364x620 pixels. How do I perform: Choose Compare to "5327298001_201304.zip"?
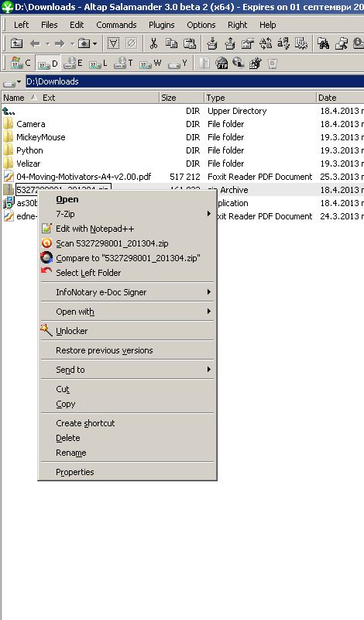pyautogui.click(x=127, y=258)
